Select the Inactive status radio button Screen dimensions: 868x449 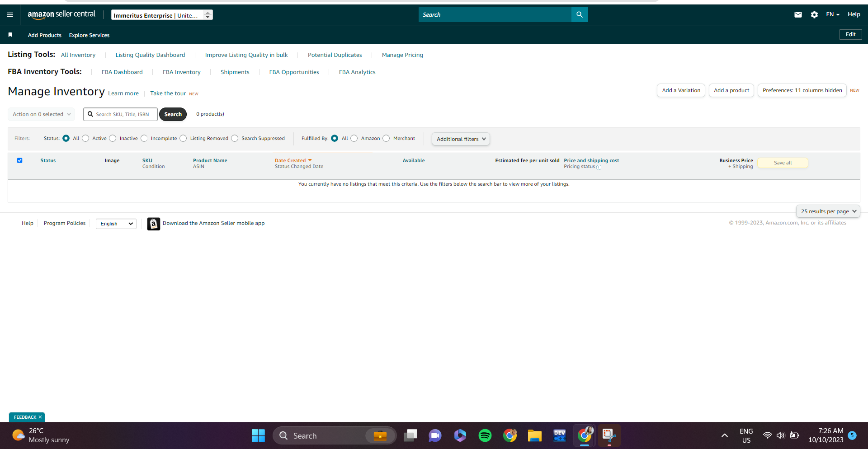click(x=113, y=138)
